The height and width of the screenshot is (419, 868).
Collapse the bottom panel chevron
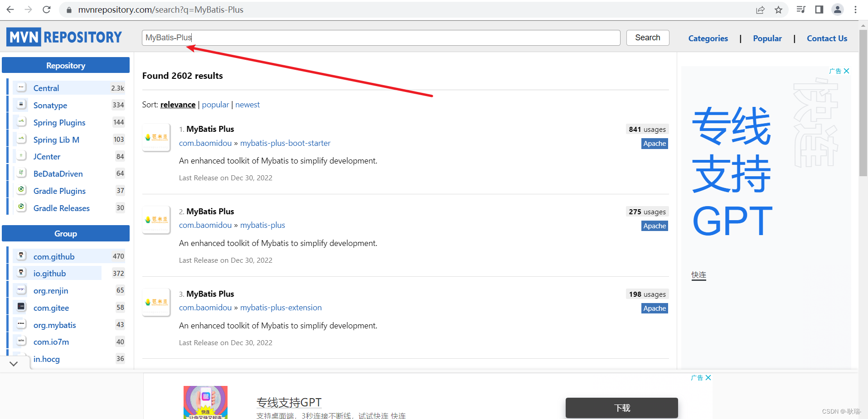pos(14,363)
